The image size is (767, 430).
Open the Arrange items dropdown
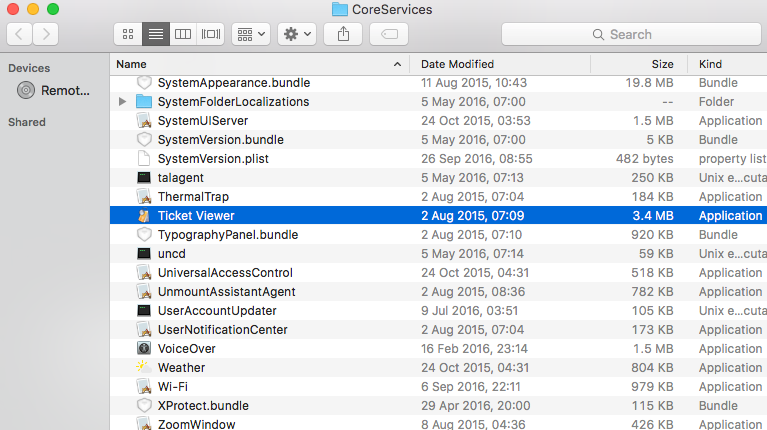[x=250, y=34]
